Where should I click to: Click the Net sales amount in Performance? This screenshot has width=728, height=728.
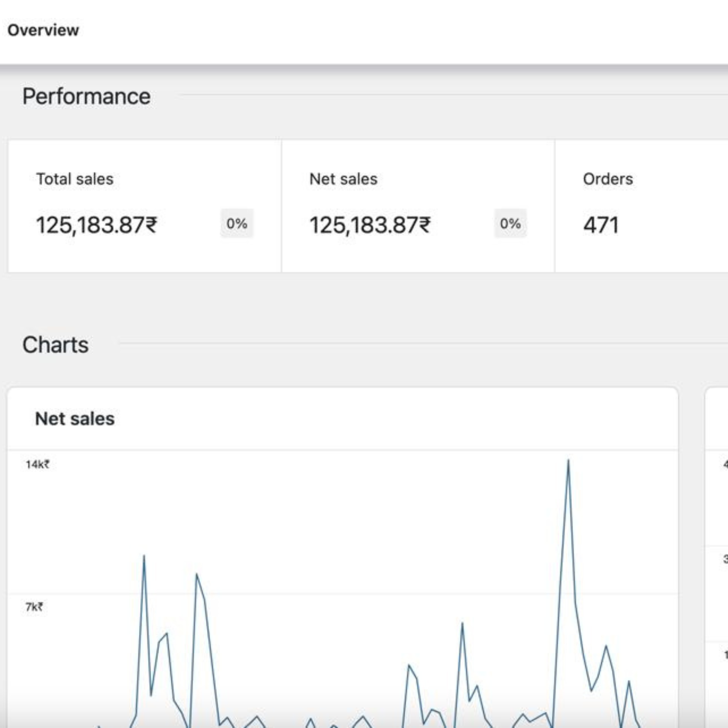point(370,225)
